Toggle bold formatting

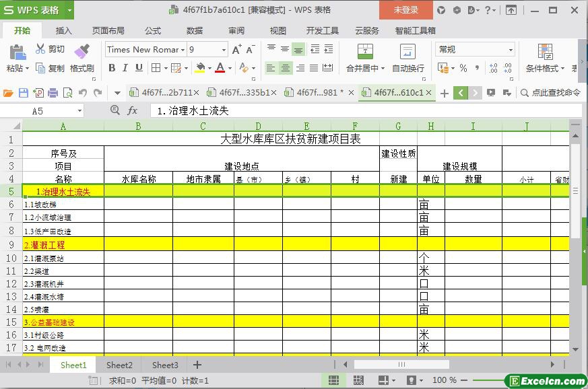pos(112,67)
